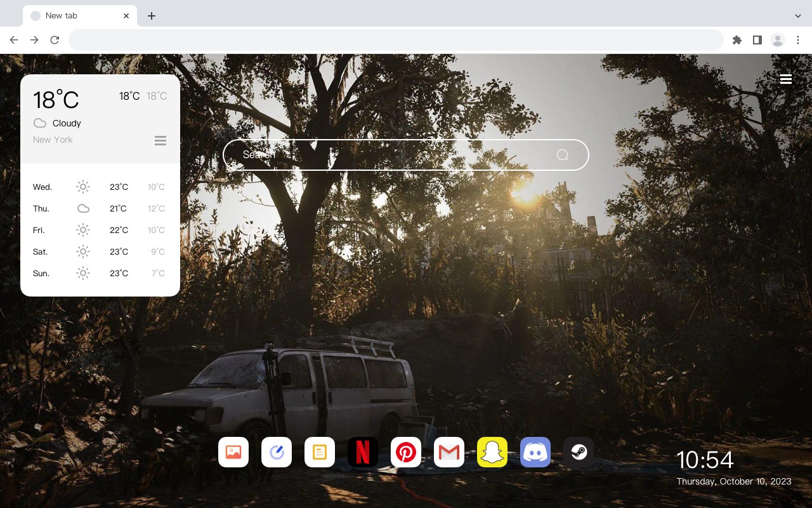This screenshot has width=812, height=508.
Task: Open the browser profile avatar
Action: [778, 40]
